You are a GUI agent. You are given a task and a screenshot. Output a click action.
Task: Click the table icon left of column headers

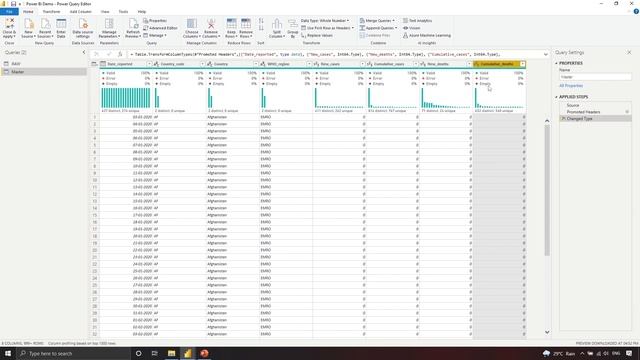(94, 64)
